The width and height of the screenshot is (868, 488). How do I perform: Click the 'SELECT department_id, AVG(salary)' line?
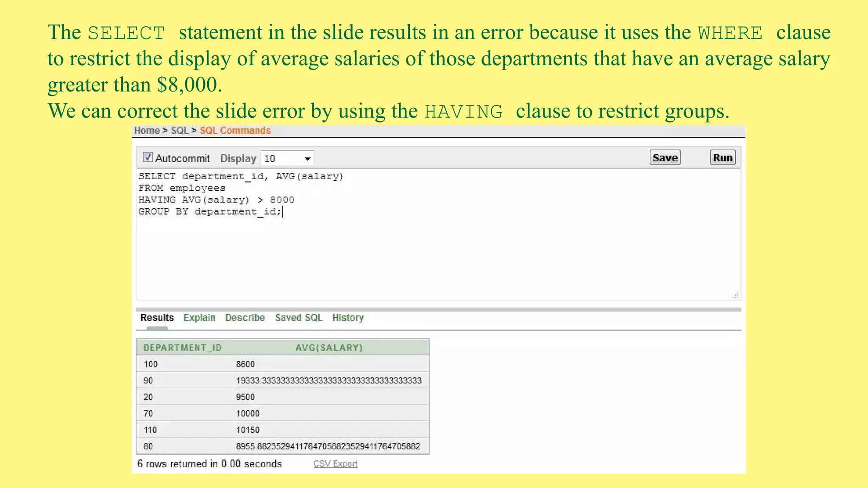241,176
